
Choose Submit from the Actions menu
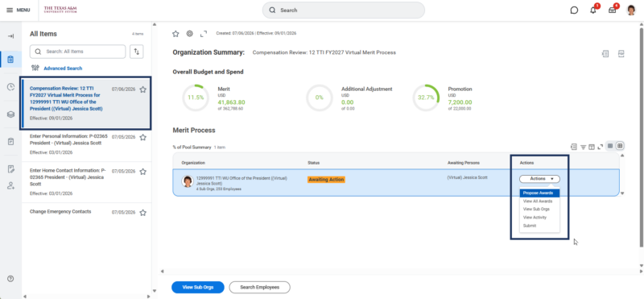pos(539,226)
